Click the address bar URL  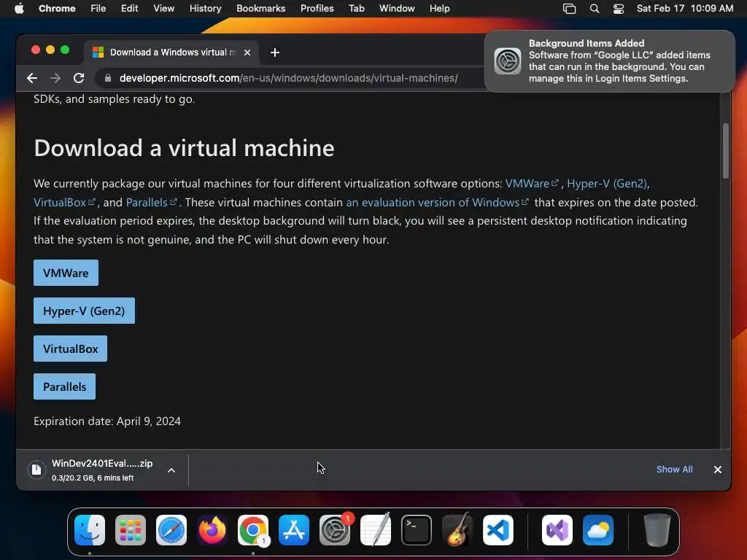289,78
